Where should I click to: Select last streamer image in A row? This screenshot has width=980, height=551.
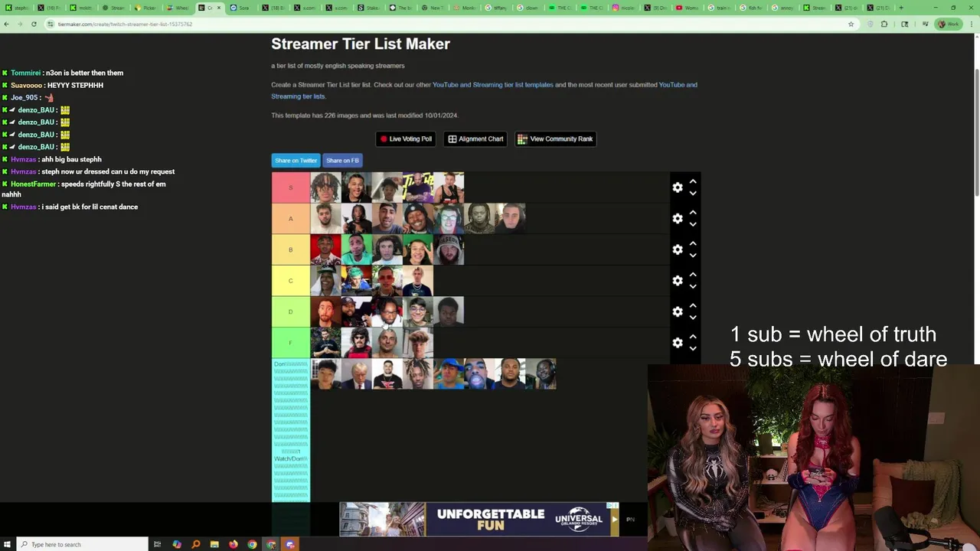pos(510,219)
